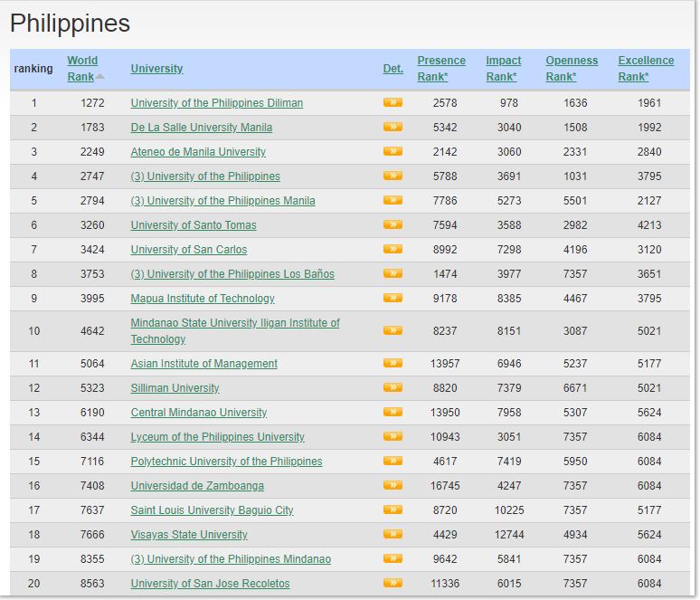
Task: Open Asian Institute of Management link
Action: pos(204,364)
